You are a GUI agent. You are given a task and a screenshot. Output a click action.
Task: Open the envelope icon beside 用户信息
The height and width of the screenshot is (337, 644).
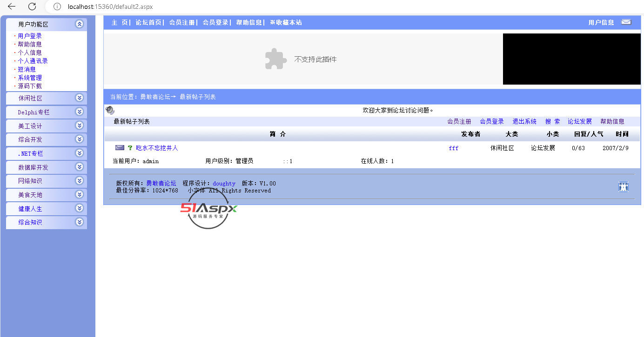coord(626,22)
